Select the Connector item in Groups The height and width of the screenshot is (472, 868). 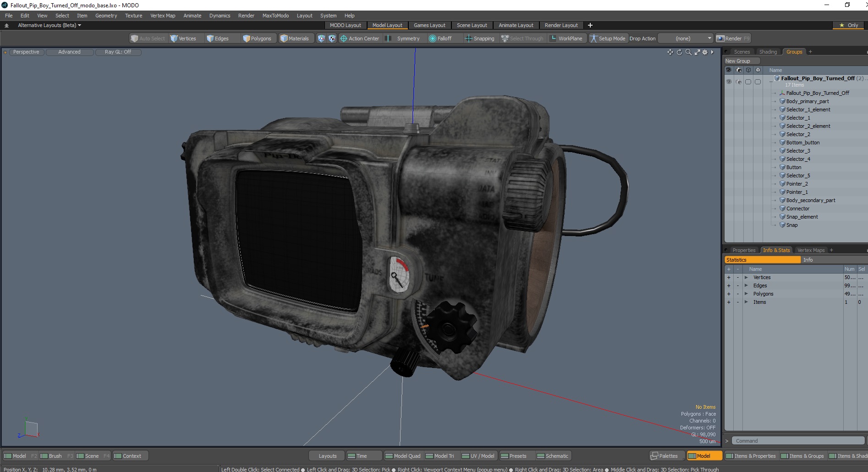[x=797, y=209]
